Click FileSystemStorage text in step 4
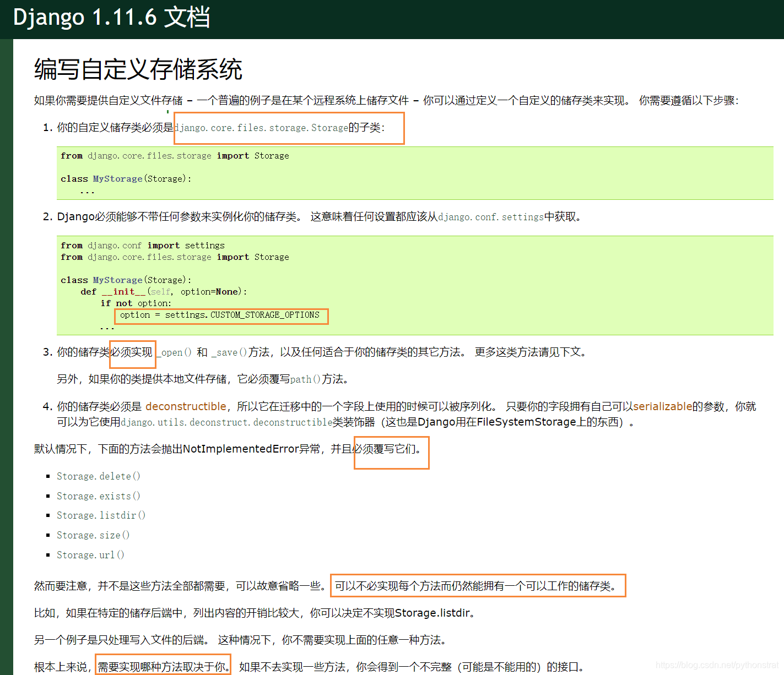784x675 pixels. [526, 422]
